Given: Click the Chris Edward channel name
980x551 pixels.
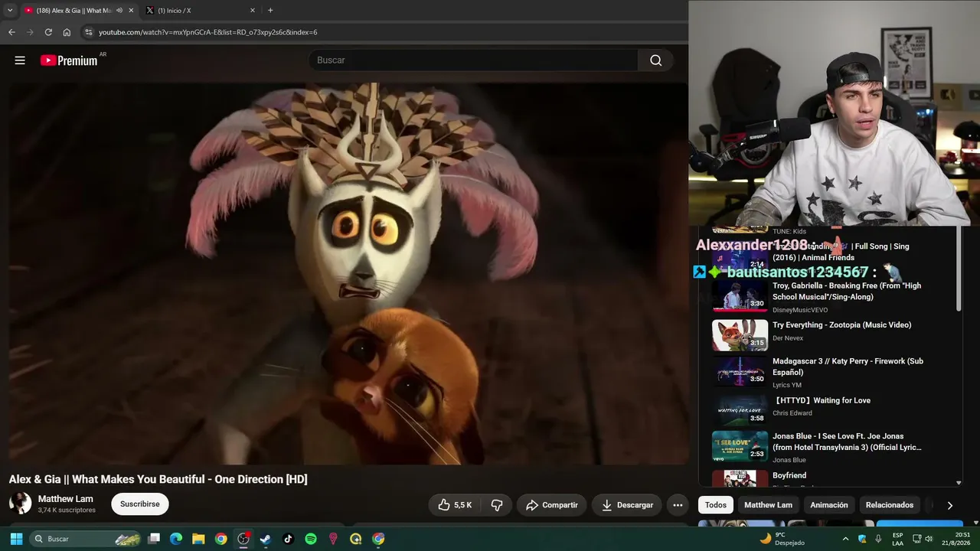Looking at the screenshot, I should (x=793, y=413).
